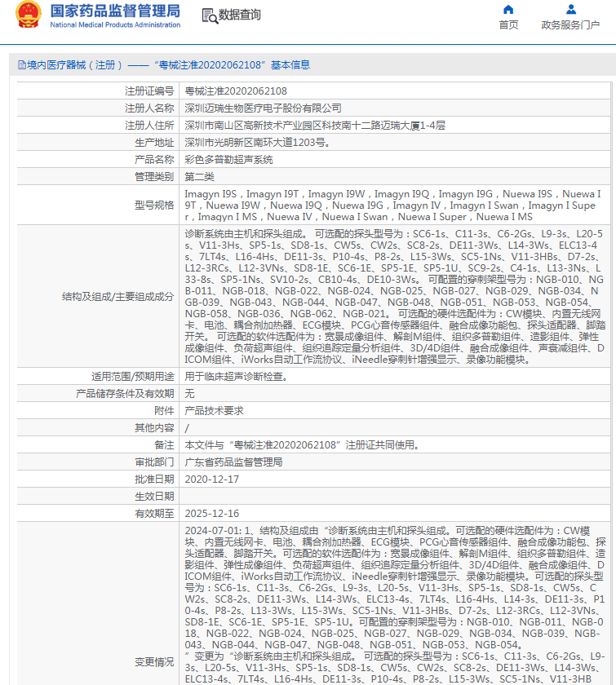
Task: Click the national emblem logo icon
Action: click(x=29, y=15)
